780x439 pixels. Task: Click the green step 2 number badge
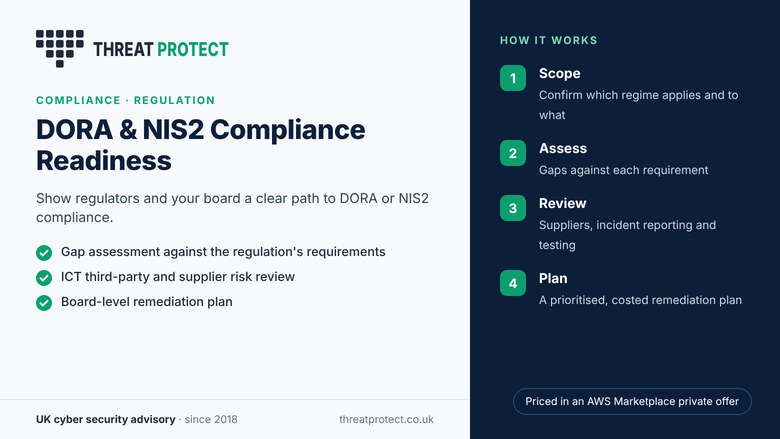pos(513,153)
